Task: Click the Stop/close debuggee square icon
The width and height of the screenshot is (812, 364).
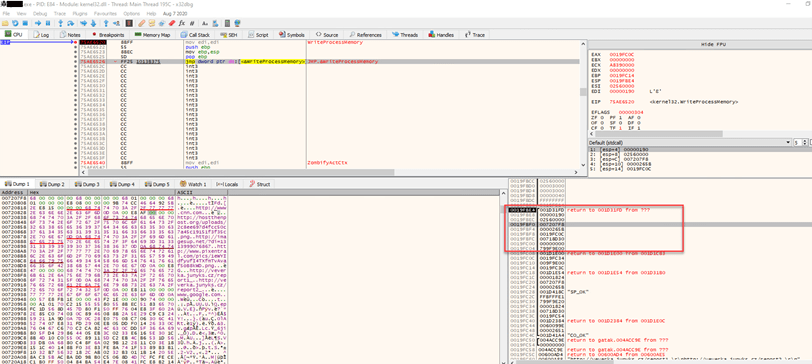Action: coord(25,23)
